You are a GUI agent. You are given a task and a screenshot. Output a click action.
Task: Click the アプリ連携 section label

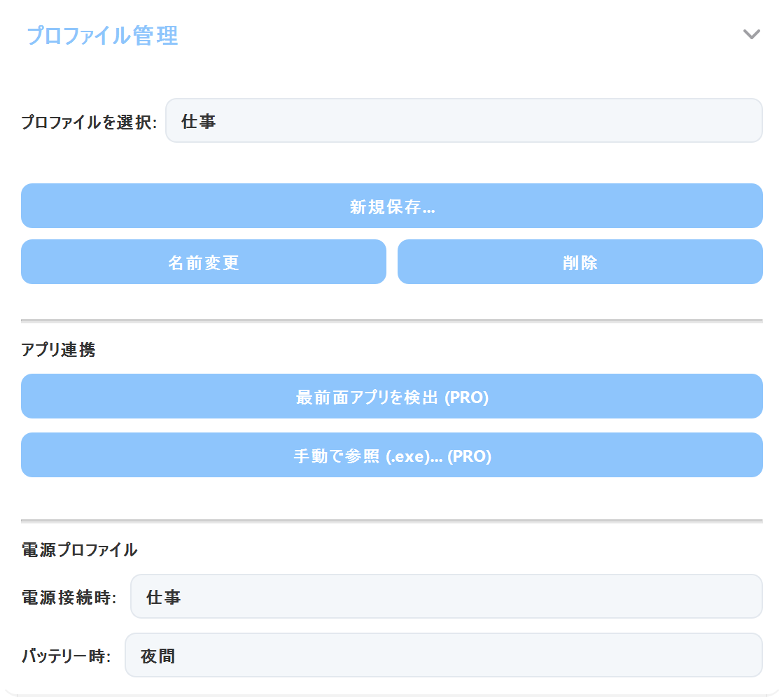58,349
